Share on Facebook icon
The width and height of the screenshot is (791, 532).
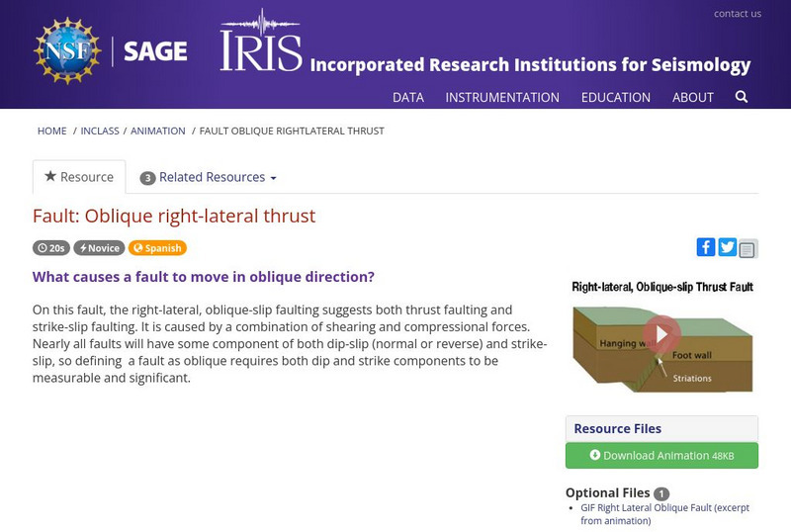click(706, 247)
